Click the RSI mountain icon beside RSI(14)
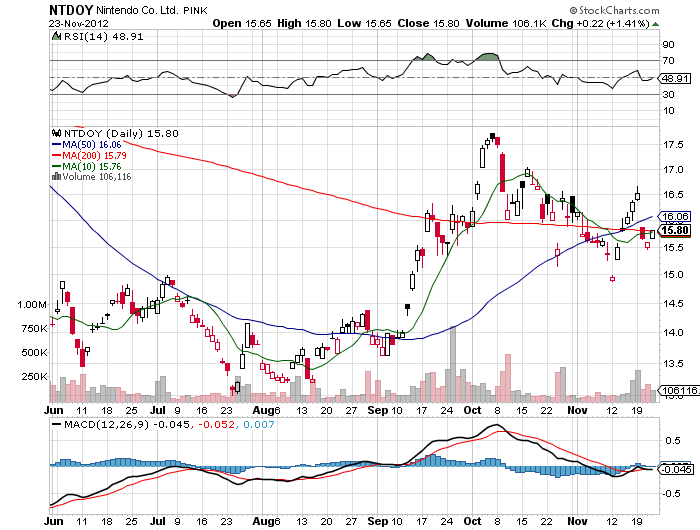The image size is (700, 530). (x=56, y=36)
